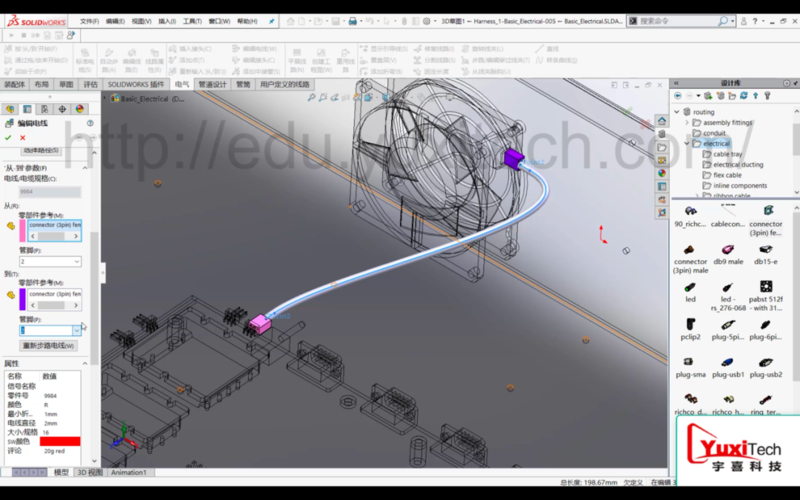Click the purple connector on the fan

click(x=513, y=158)
